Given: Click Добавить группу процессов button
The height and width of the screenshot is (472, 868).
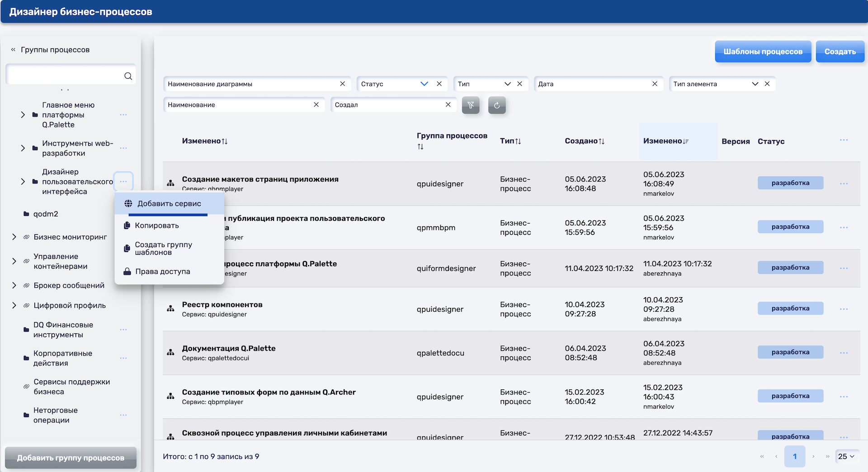Looking at the screenshot, I should tap(71, 458).
